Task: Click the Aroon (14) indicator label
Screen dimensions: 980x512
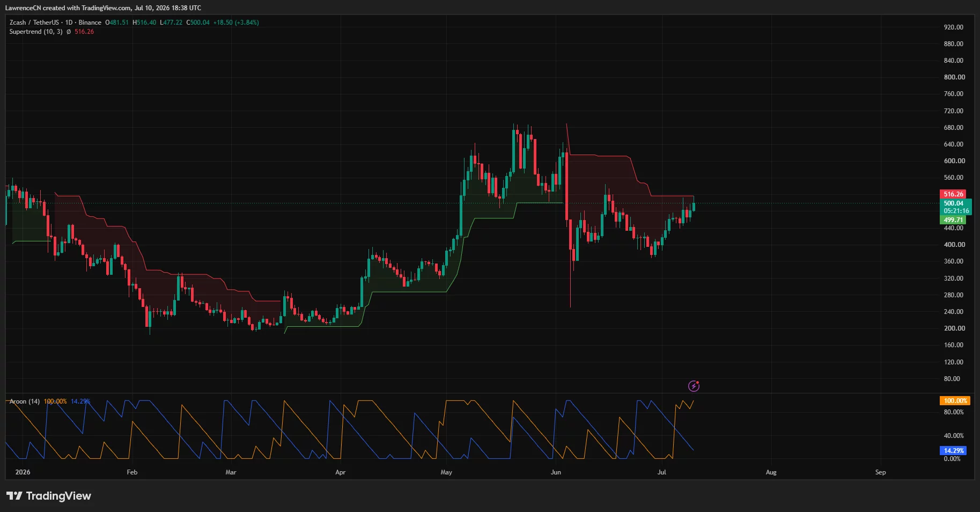Action: (25, 401)
